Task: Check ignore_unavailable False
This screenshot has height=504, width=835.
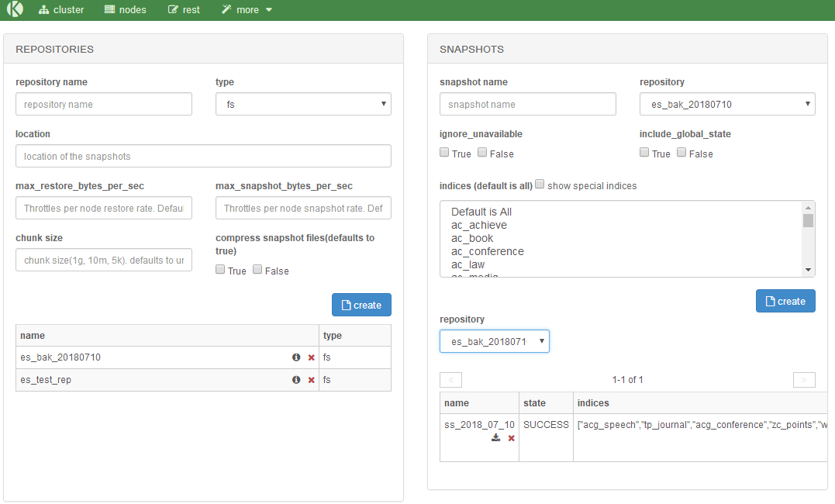Action: tap(482, 153)
